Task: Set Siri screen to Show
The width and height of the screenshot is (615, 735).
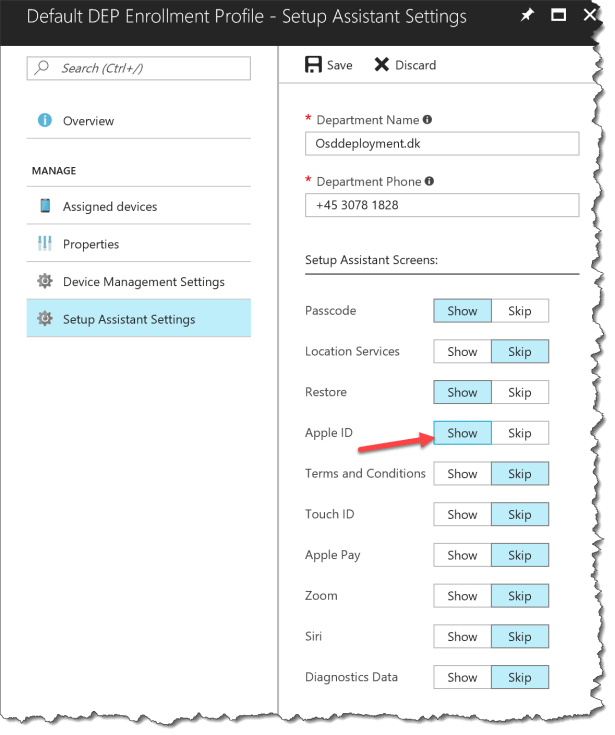Action: pos(462,637)
